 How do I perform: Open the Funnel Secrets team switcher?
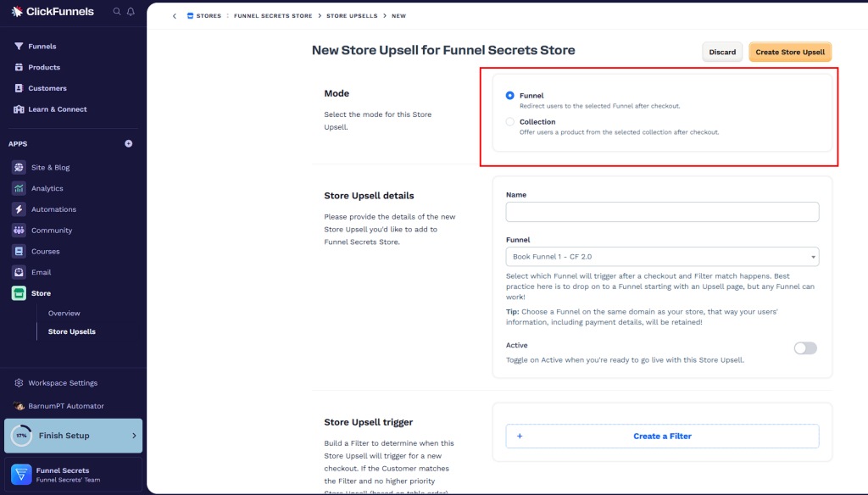[x=73, y=475]
